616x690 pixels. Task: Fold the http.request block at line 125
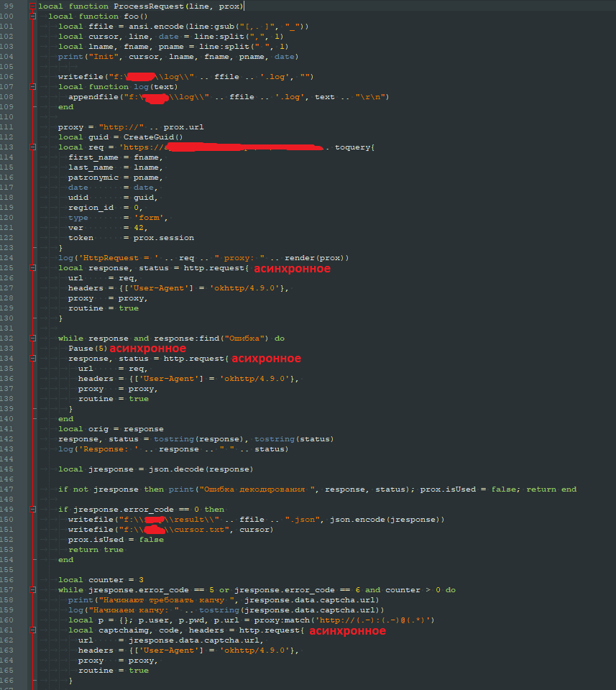click(32, 268)
